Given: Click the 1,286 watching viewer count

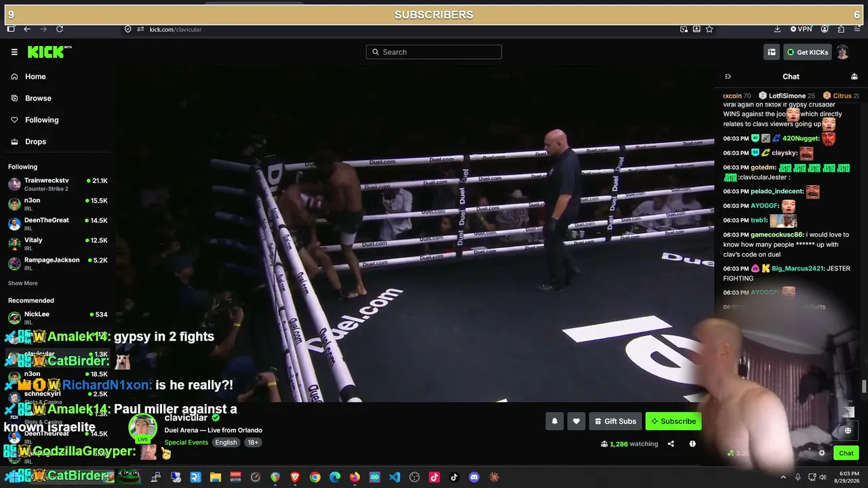Looking at the screenshot, I should (629, 444).
